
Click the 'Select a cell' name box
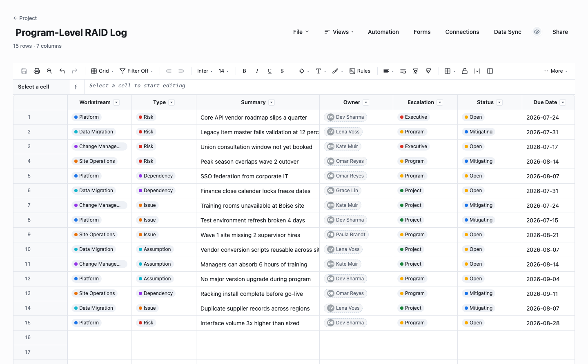41,87
